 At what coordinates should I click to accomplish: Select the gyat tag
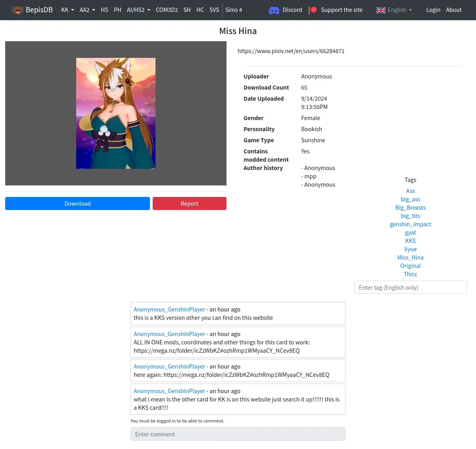click(x=411, y=233)
